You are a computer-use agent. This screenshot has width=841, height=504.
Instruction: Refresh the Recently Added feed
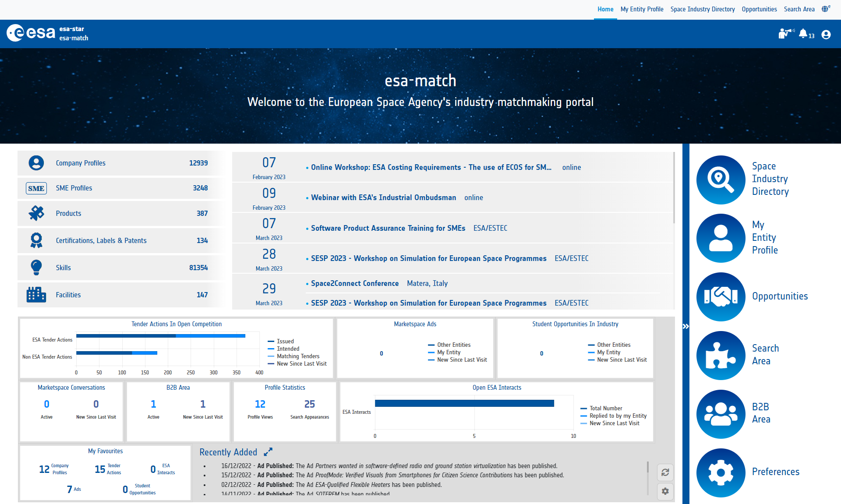665,472
